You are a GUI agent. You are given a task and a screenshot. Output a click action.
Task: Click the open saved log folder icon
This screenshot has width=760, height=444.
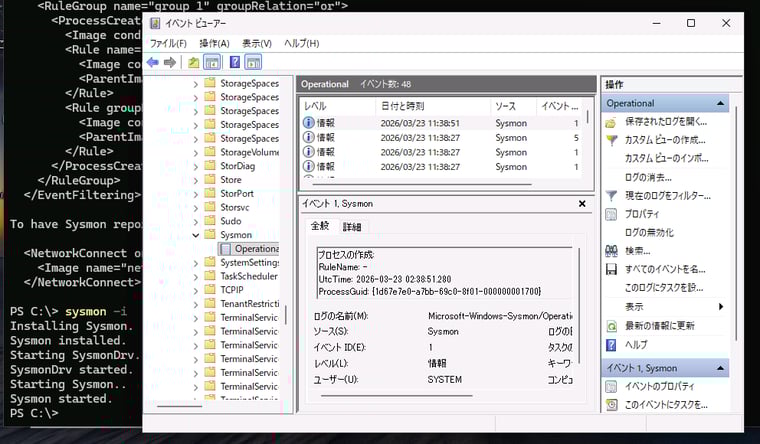coord(611,122)
